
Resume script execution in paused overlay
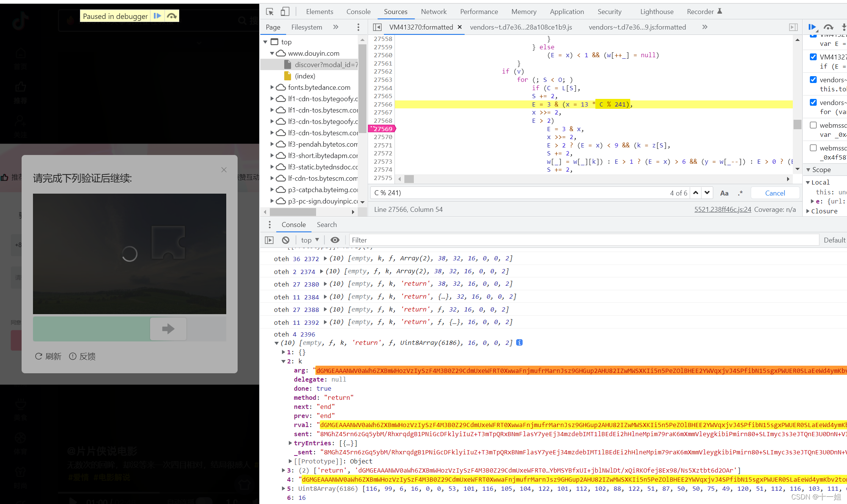coord(157,16)
